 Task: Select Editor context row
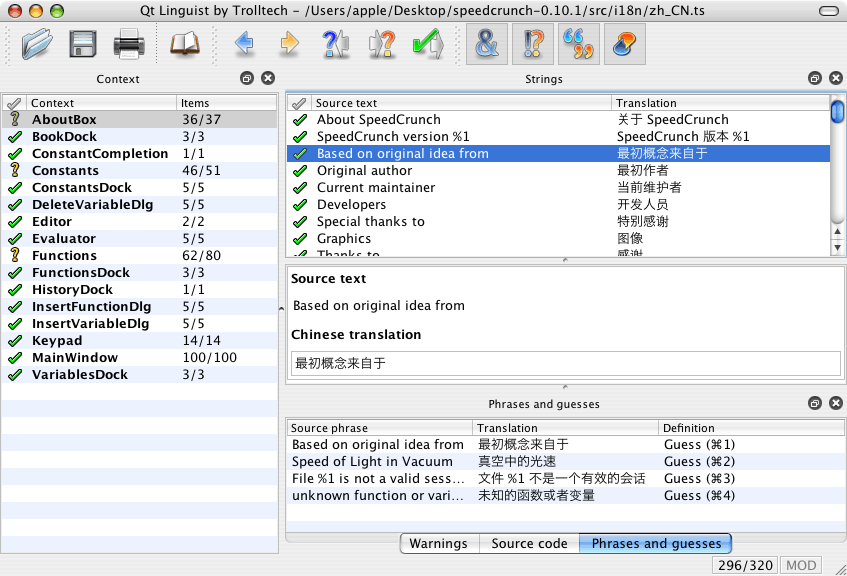(139, 222)
